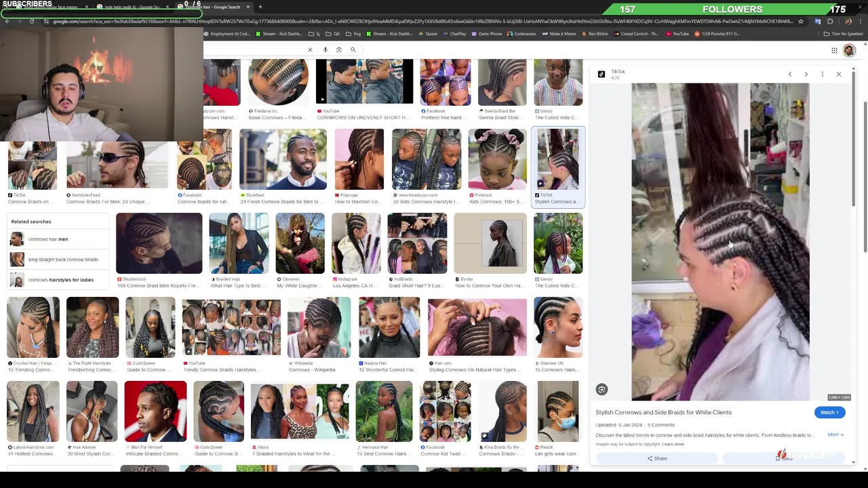Open the Employment At Cod bookmark
Screen dimensions: 868x488
pos(226,34)
